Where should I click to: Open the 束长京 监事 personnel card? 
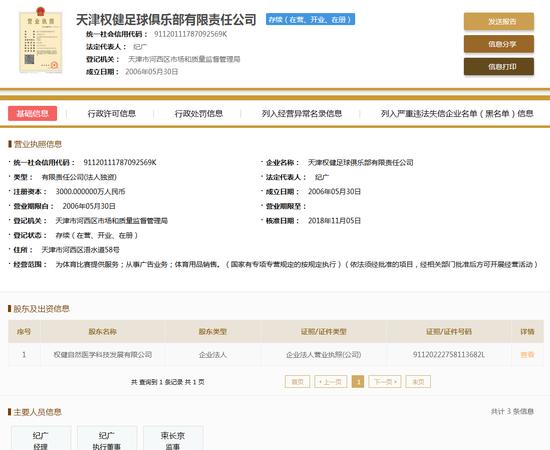point(173,438)
